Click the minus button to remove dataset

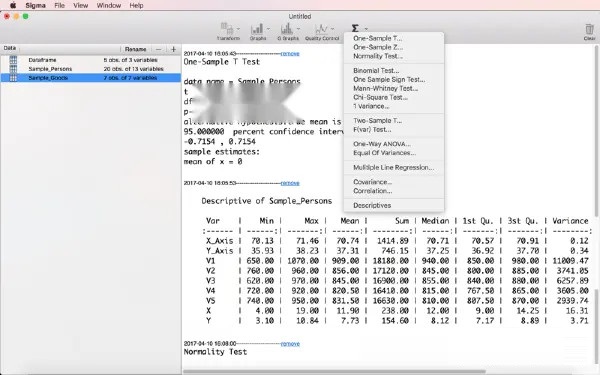pyautogui.click(x=158, y=49)
